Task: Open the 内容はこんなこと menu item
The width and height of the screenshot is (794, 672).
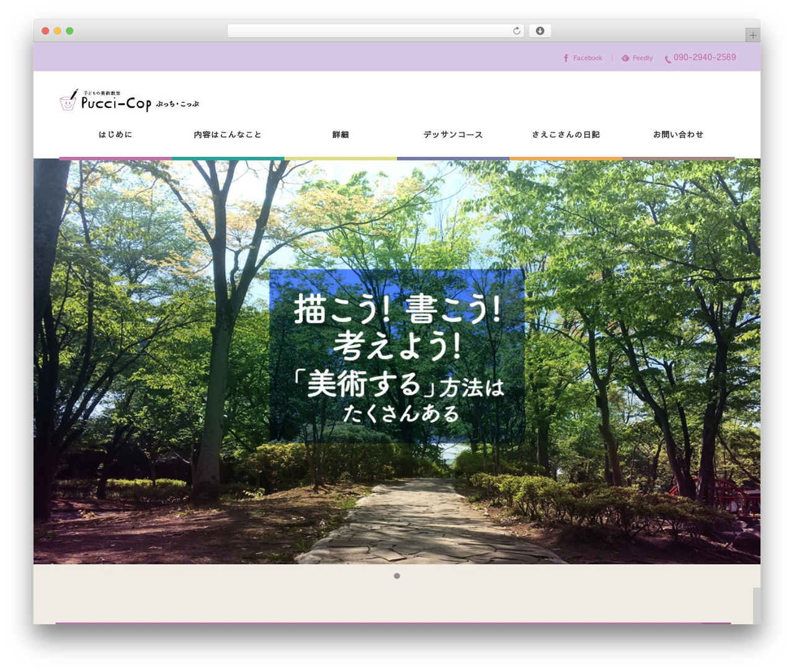Action: pyautogui.click(x=228, y=135)
